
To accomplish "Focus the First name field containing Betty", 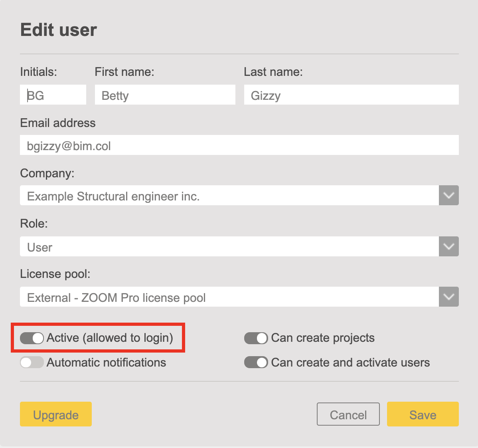I will click(165, 95).
